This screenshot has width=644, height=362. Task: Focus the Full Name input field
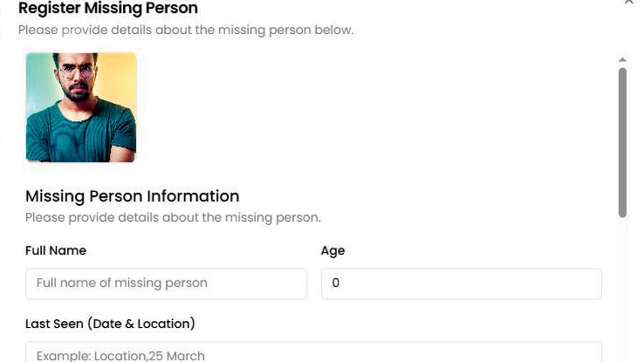[x=166, y=284]
